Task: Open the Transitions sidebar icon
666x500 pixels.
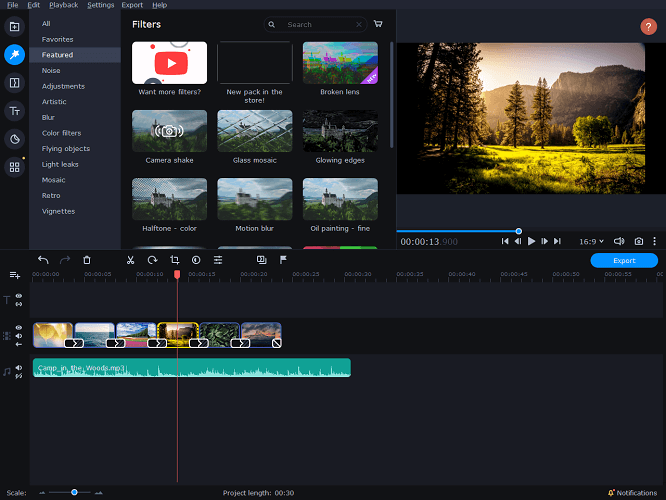Action: coord(14,83)
